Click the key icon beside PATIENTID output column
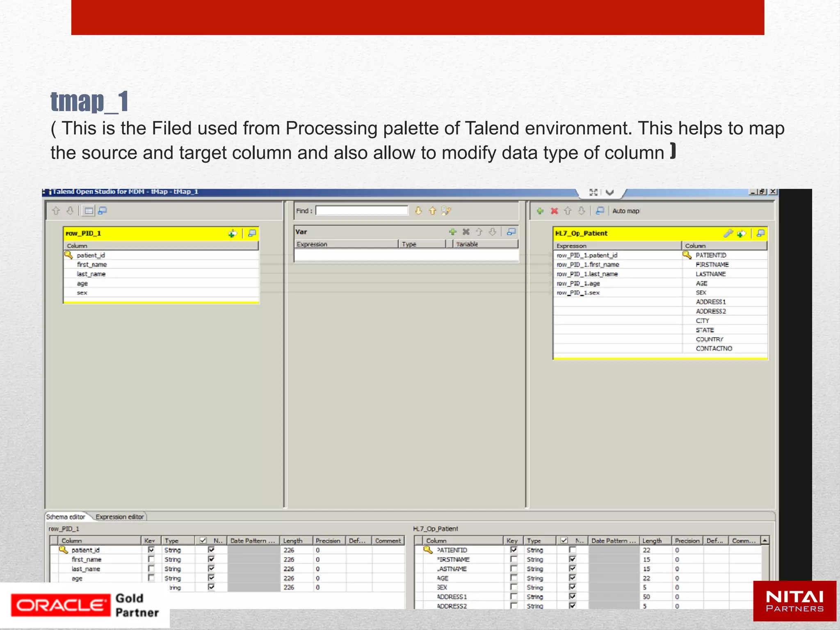Image resolution: width=840 pixels, height=630 pixels. (687, 255)
